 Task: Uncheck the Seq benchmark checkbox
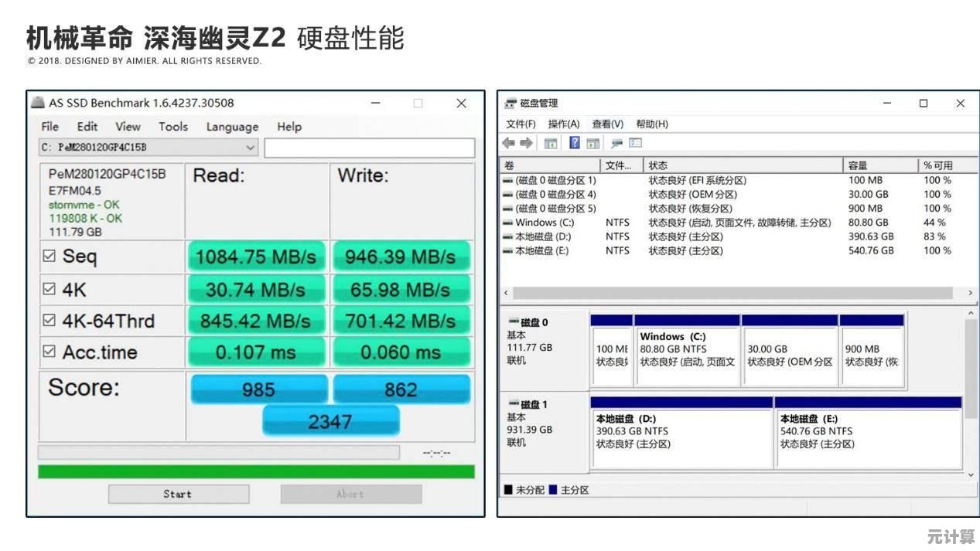50,256
